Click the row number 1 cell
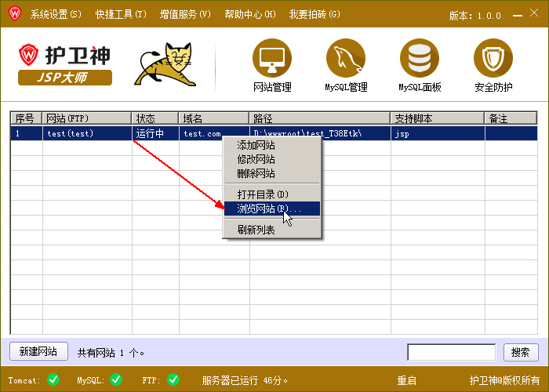 pyautogui.click(x=26, y=133)
